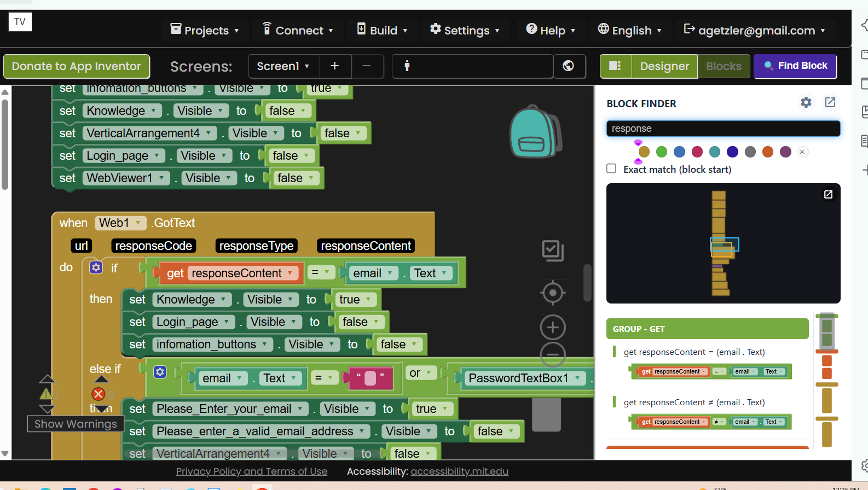Pop out the Block Finder panel
The width and height of the screenshot is (868, 490).
coord(830,102)
